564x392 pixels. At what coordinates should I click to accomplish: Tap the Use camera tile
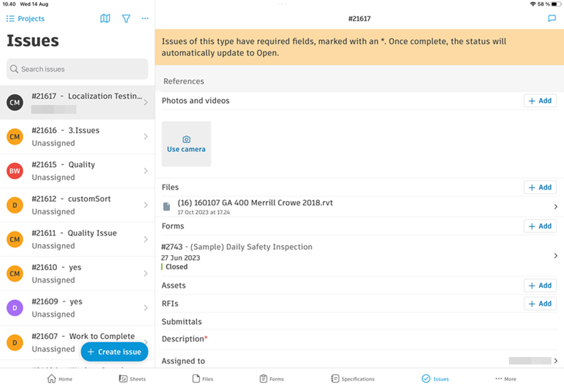pos(187,144)
